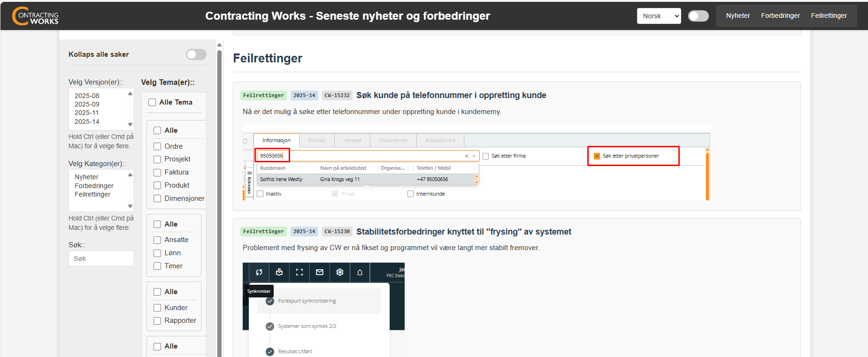Screen dimensions: 868x357
Task: Open Nyheter in top navigation
Action: [738, 15]
